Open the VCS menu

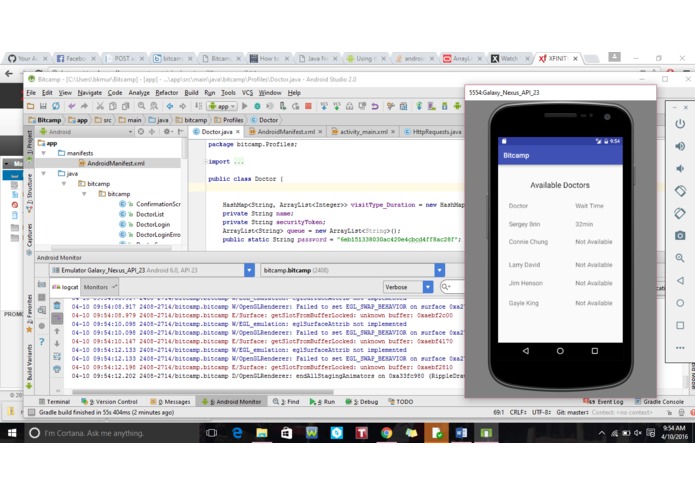pyautogui.click(x=247, y=93)
